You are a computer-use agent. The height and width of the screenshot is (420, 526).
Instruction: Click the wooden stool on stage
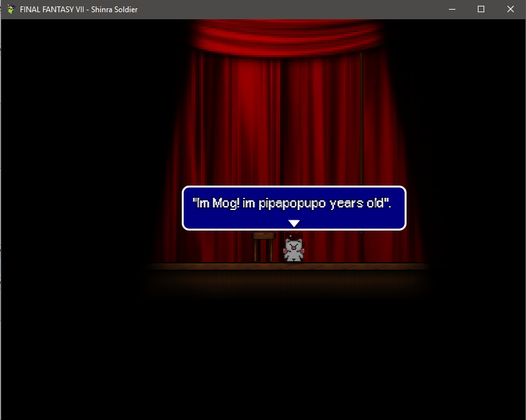click(x=264, y=247)
